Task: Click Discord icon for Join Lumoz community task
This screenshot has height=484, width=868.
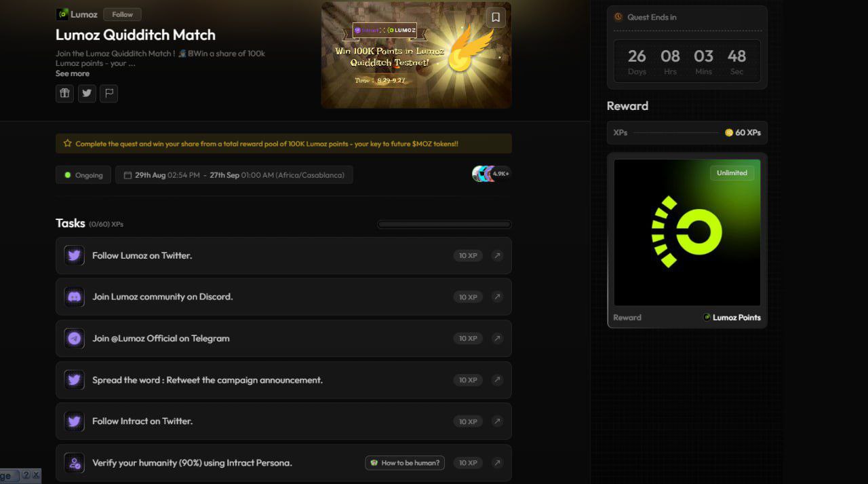Action: click(x=75, y=297)
